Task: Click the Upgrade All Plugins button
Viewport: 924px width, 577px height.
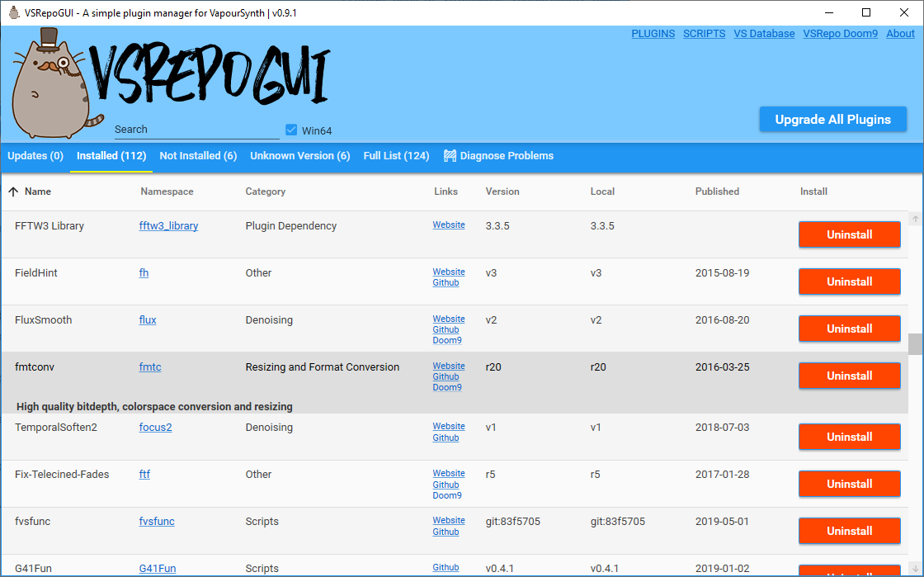Action: tap(832, 119)
